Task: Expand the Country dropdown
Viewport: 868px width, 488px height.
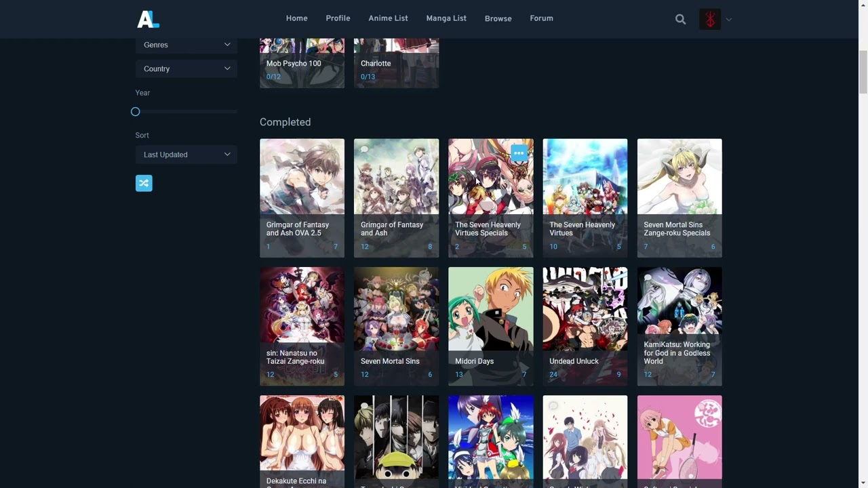Action: pos(186,68)
